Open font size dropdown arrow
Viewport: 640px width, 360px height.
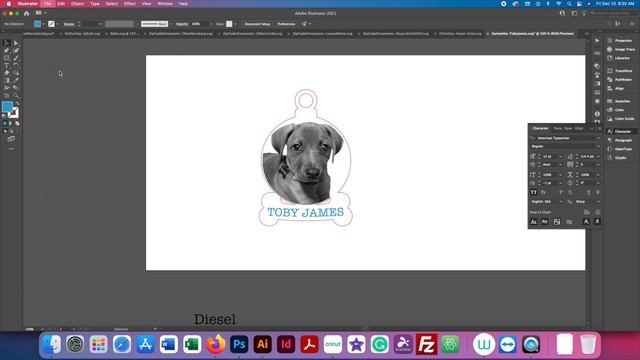point(560,157)
